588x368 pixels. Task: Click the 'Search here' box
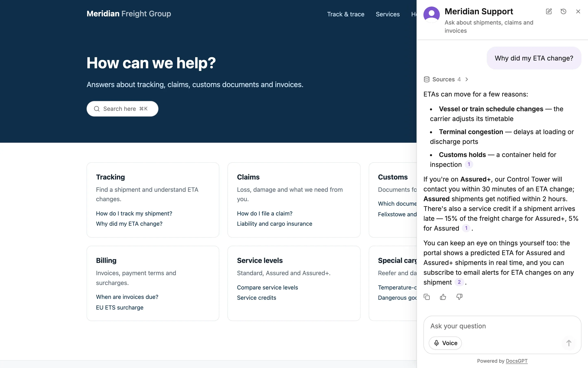(x=122, y=109)
